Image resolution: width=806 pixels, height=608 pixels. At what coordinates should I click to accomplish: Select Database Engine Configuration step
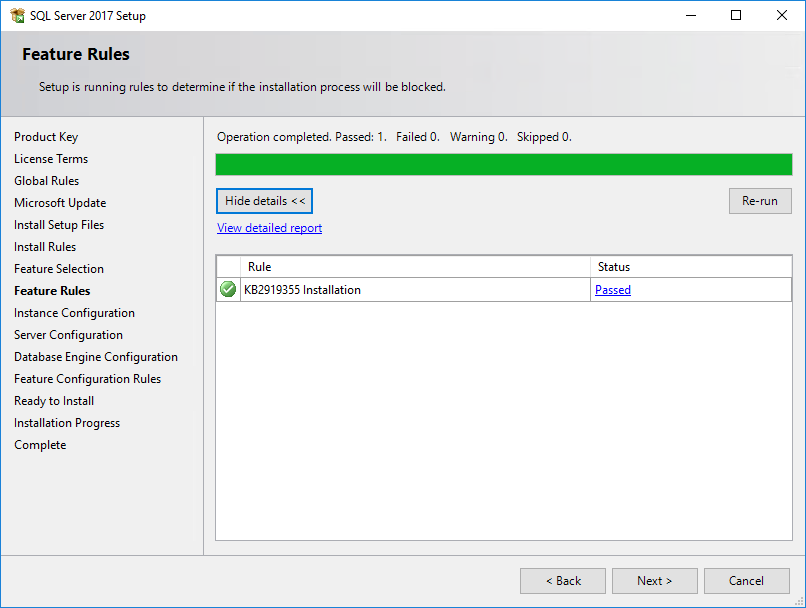point(96,357)
